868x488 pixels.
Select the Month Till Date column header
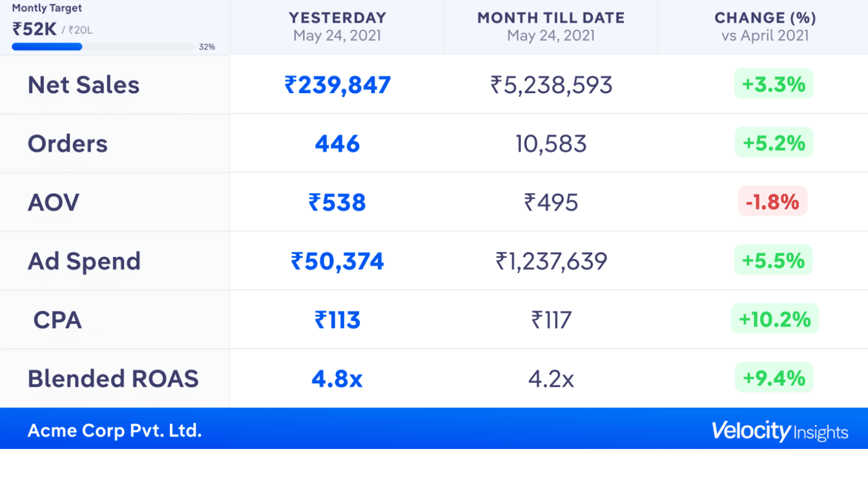pyautogui.click(x=551, y=27)
